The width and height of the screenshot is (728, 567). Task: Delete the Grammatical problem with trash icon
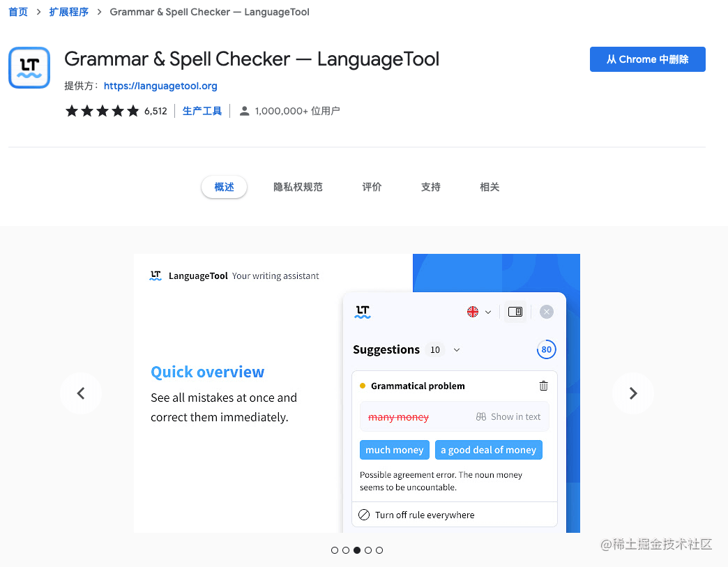544,386
